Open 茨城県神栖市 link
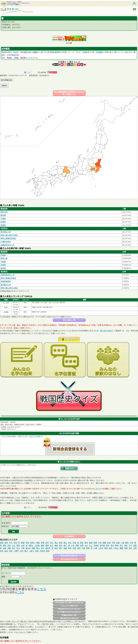 click(x=6, y=282)
